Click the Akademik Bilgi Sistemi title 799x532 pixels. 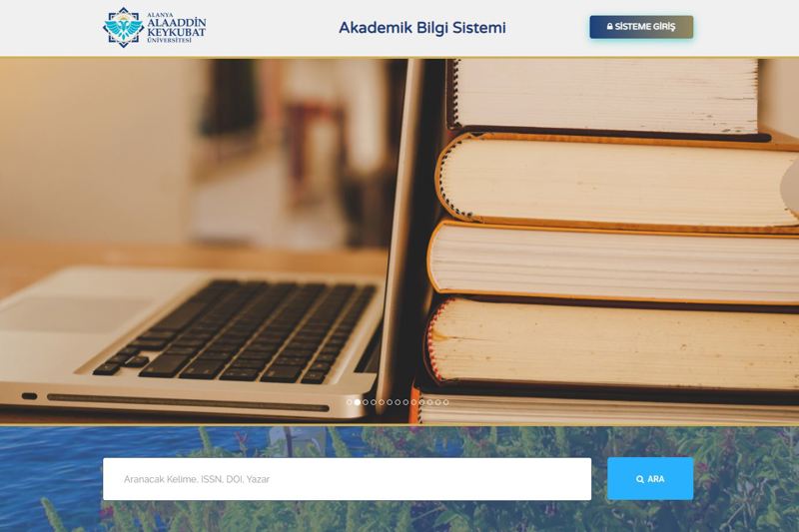[421, 28]
